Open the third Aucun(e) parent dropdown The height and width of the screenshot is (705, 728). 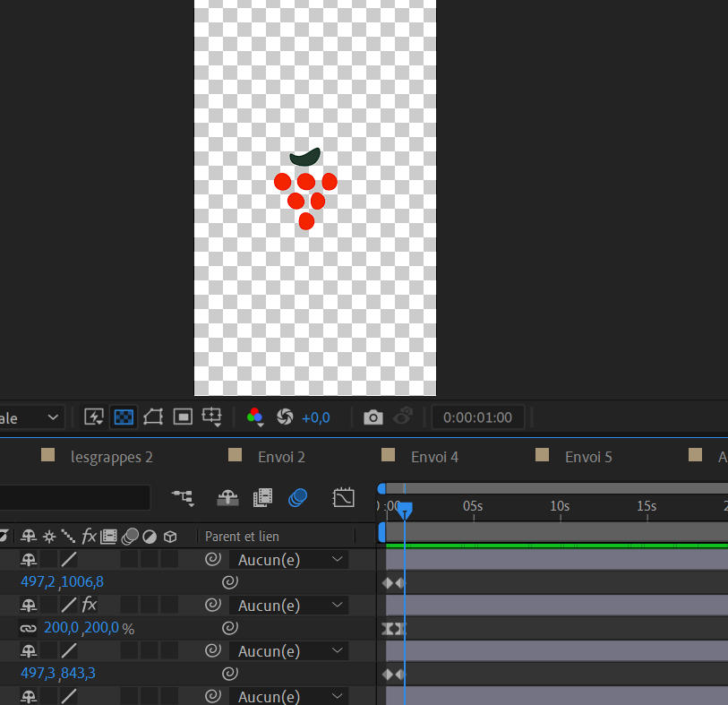(x=288, y=651)
